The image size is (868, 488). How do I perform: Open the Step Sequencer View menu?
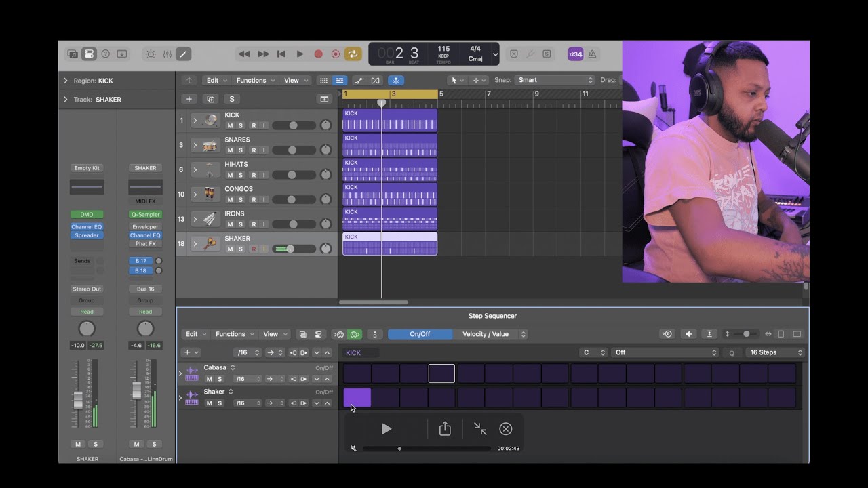coord(274,334)
